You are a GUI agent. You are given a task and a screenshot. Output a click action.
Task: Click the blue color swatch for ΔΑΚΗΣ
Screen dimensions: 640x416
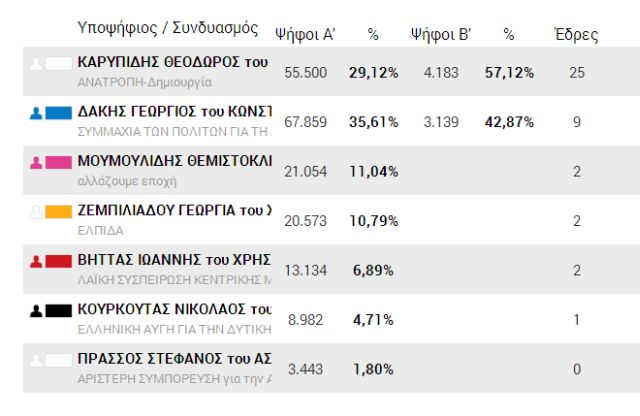tap(58, 113)
